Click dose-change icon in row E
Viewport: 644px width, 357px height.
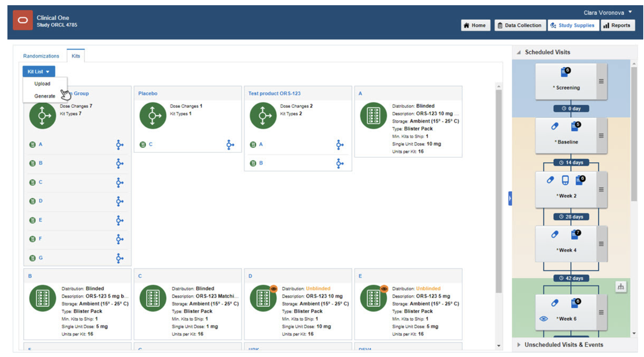(120, 221)
